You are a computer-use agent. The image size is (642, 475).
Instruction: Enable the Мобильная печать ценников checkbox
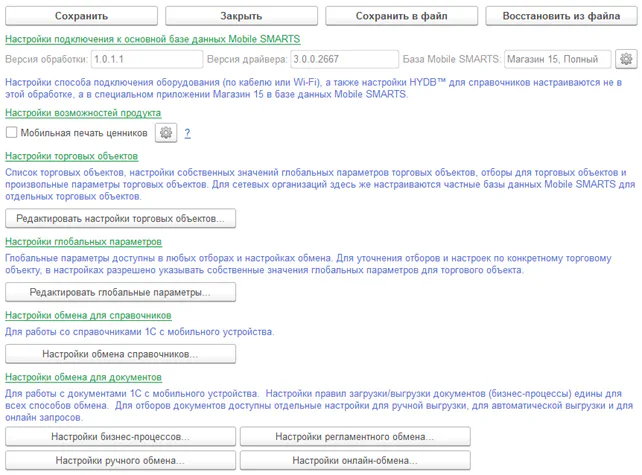[12, 133]
